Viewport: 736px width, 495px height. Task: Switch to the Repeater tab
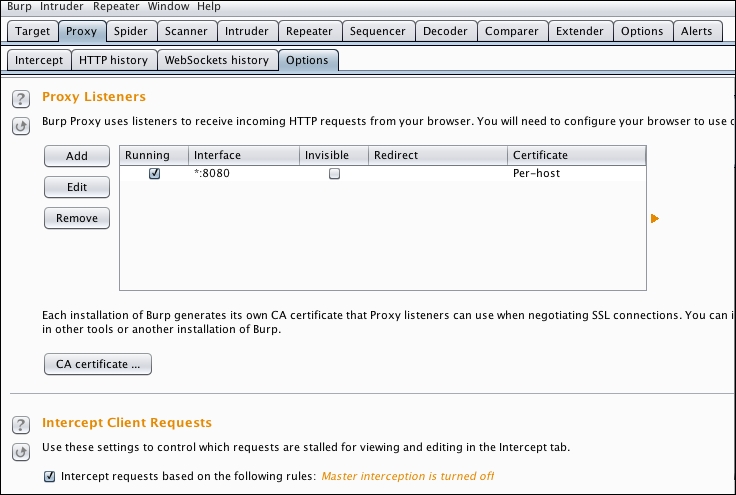tap(310, 31)
